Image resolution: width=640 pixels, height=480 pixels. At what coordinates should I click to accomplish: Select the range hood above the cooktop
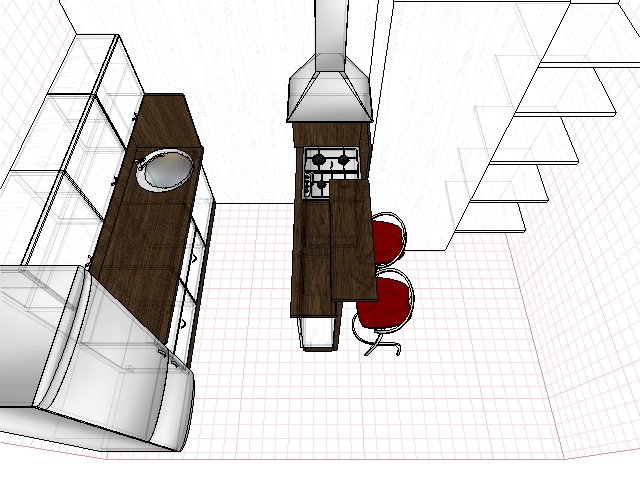329,87
